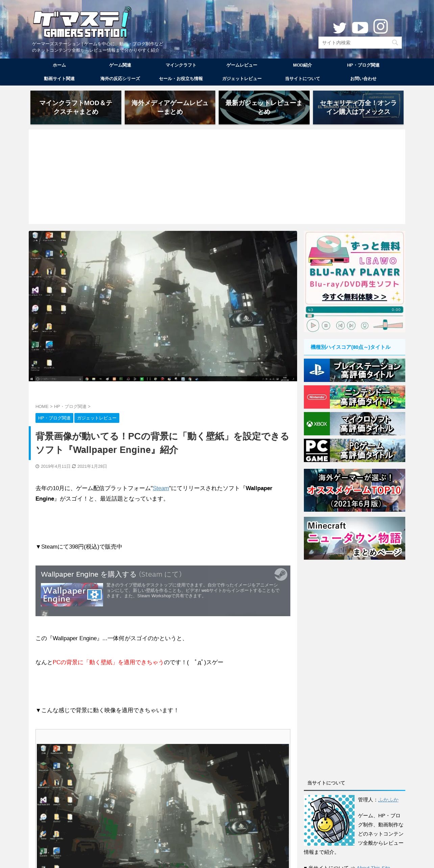Viewport: 434px width, 868px height.
Task: Open 海外ゲーマーが選ぶ オススメゲームTOP10 banner
Action: click(x=355, y=490)
